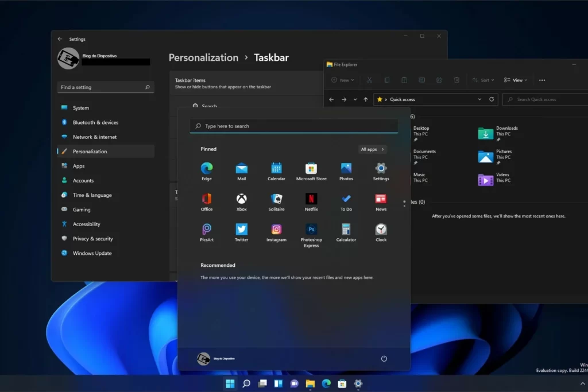Image resolution: width=588 pixels, height=392 pixels.
Task: Open the News app
Action: tap(381, 203)
